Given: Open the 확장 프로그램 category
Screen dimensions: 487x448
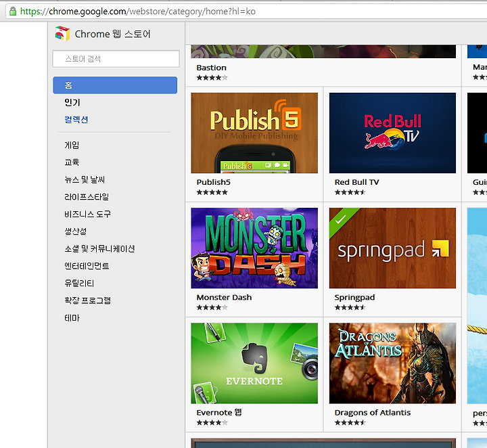Looking at the screenshot, I should click(x=87, y=300).
